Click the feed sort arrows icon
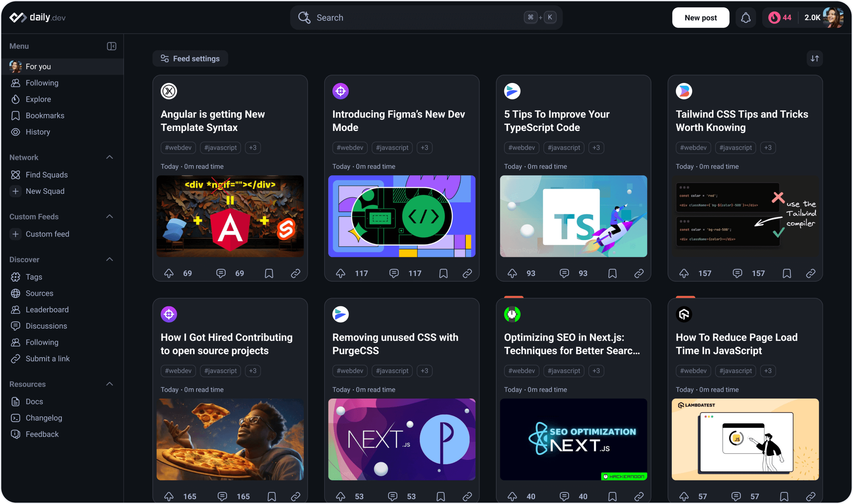This screenshot has height=504, width=853. 815,59
